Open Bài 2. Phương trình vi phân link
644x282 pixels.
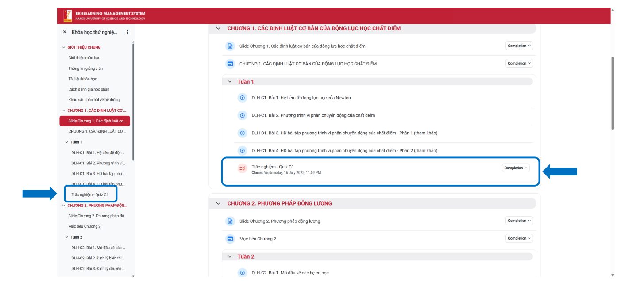313,115
